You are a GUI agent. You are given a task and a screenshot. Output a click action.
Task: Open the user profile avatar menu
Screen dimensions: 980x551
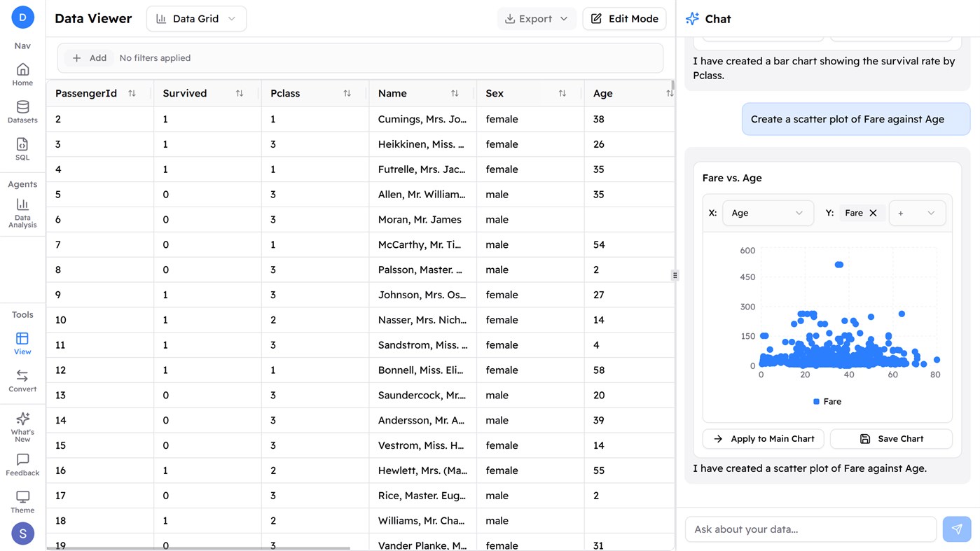pos(22,533)
